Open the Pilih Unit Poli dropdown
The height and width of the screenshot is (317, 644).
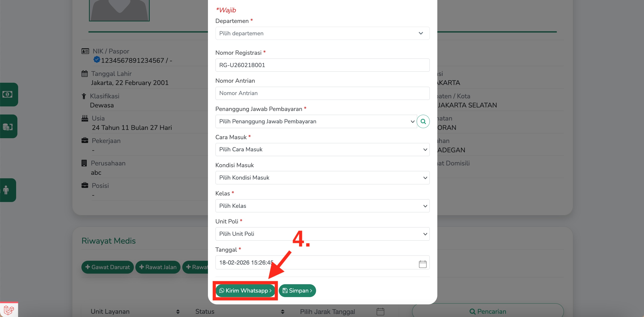click(322, 234)
